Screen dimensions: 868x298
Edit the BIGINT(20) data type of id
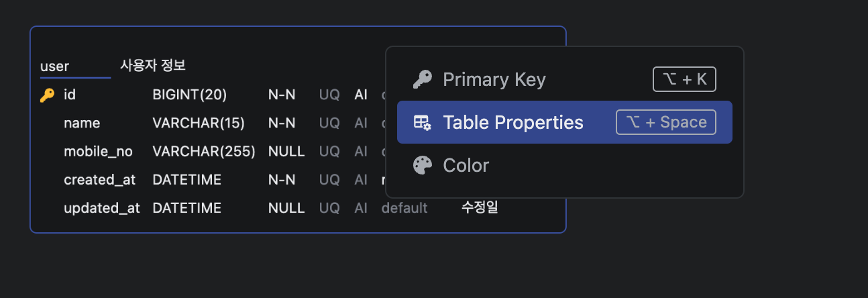(190, 95)
